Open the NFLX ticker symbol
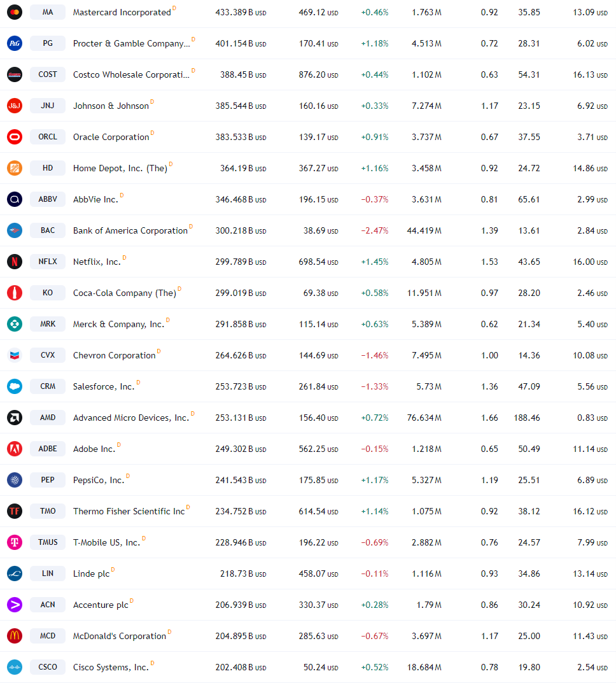 tap(48, 262)
